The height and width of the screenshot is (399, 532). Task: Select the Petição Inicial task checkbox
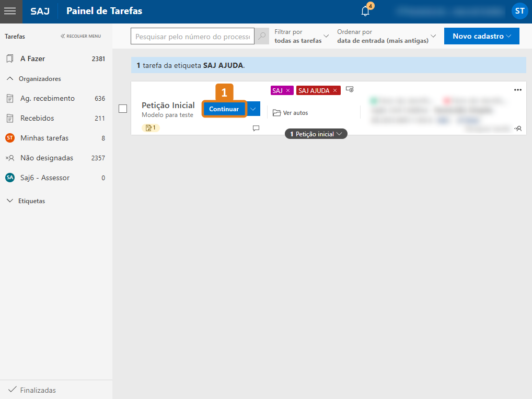(123, 109)
